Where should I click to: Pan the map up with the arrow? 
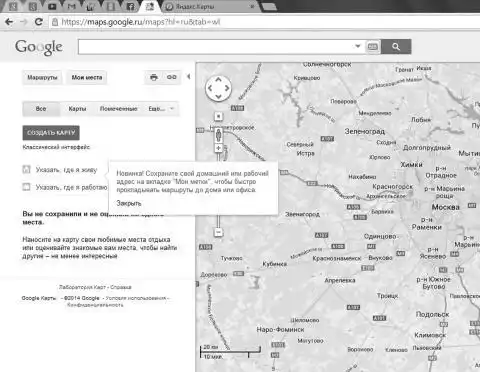(x=218, y=80)
